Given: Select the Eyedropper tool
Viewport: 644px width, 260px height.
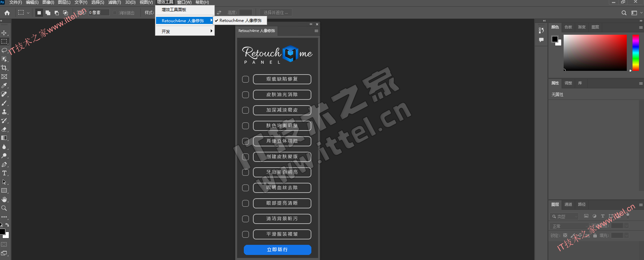Looking at the screenshot, I should click(x=4, y=85).
